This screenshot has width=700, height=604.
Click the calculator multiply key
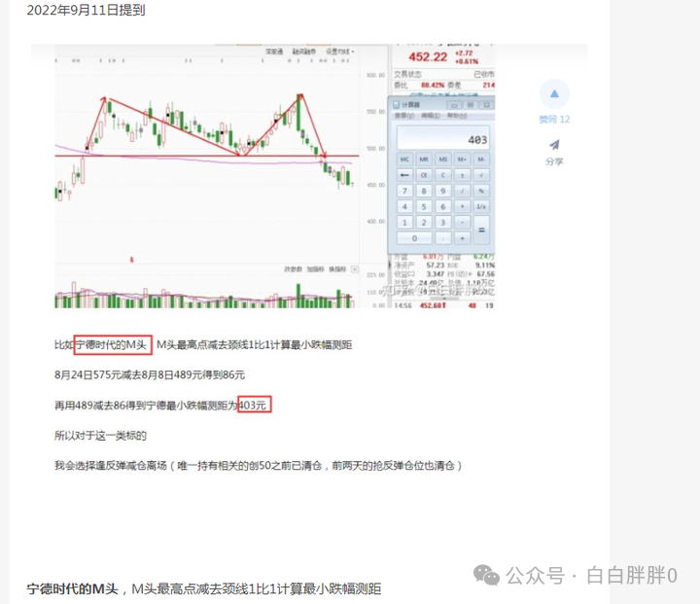pyautogui.click(x=462, y=206)
